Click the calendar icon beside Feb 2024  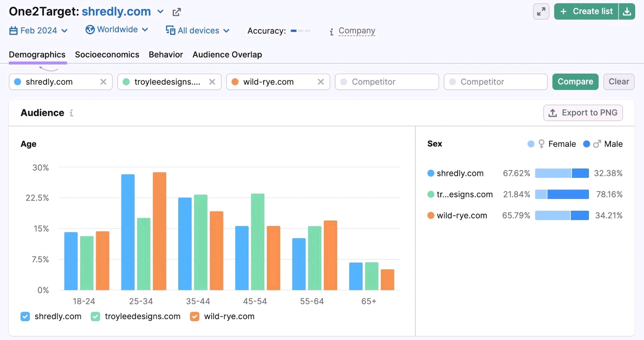coord(13,31)
